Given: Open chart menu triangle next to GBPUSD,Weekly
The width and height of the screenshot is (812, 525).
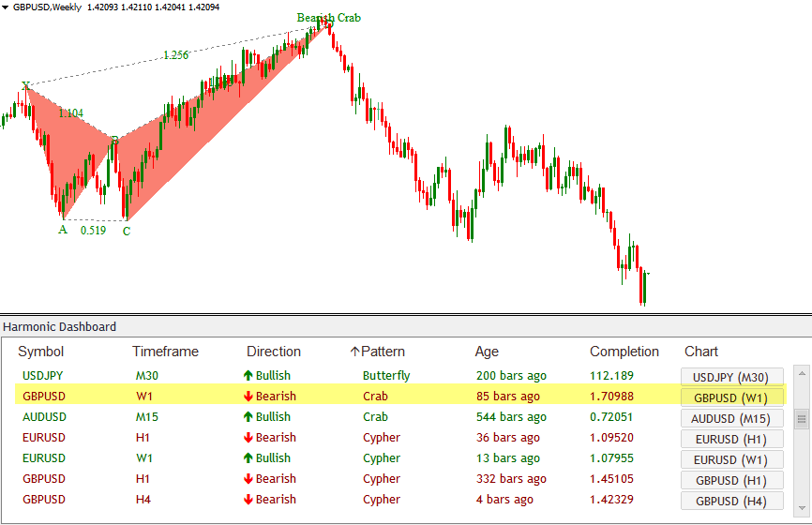Looking at the screenshot, I should pyautogui.click(x=6, y=7).
